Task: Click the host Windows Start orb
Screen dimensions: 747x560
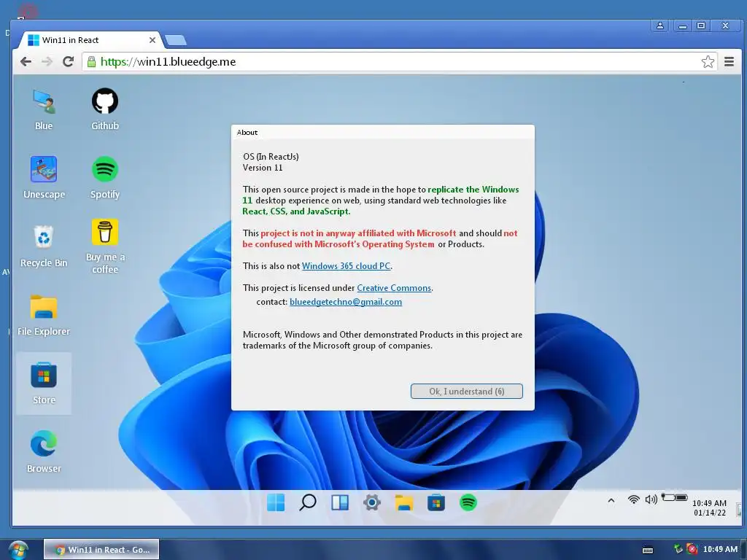Action: tap(18, 550)
